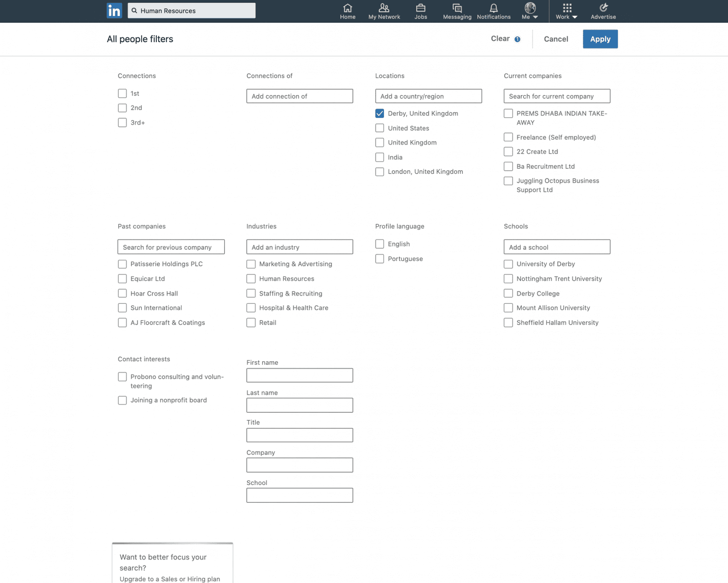This screenshot has width=728, height=583.
Task: Focus the Add connection of field
Action: [299, 96]
